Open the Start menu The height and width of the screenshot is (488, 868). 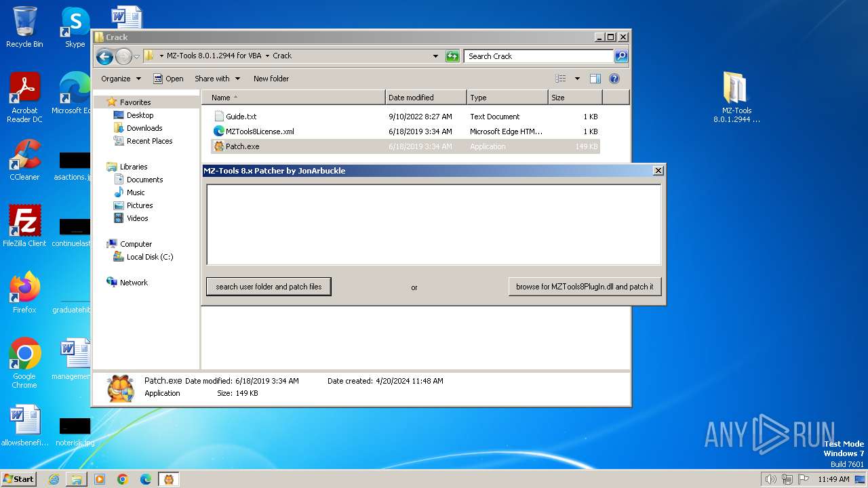pos(19,479)
